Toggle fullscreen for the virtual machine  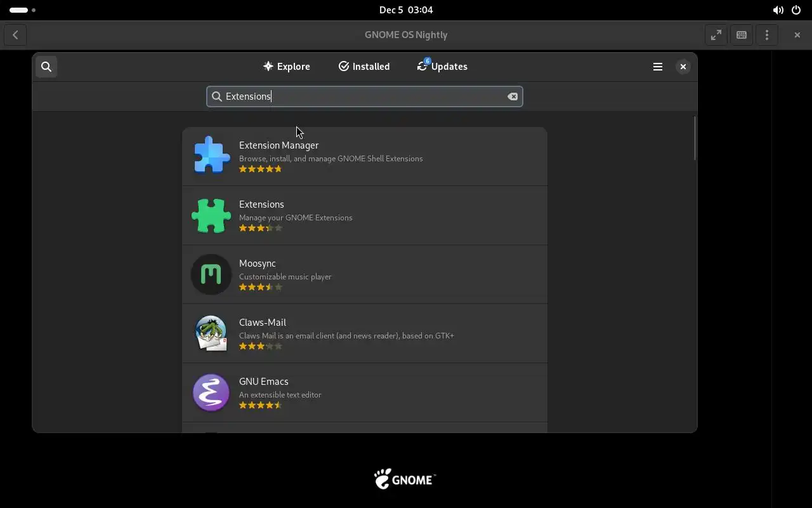716,35
